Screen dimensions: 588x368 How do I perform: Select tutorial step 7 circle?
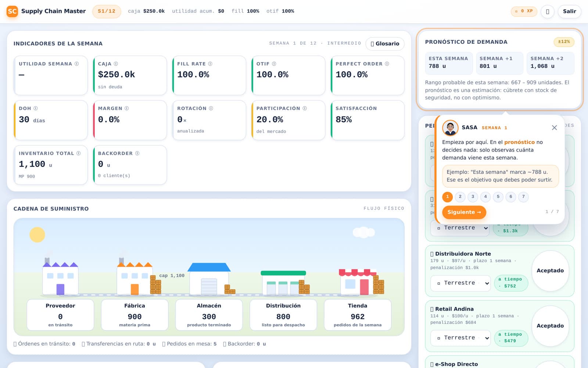524,197
